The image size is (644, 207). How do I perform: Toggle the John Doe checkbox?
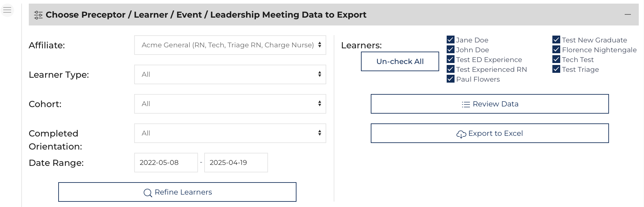tap(451, 50)
